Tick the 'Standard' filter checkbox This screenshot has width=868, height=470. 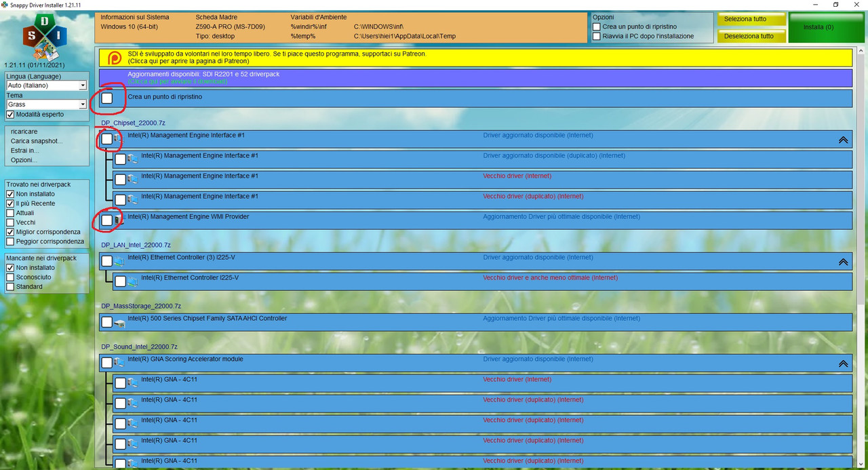(10, 286)
